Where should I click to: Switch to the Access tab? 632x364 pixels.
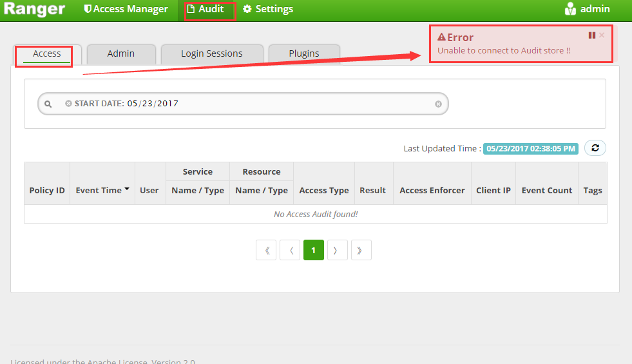click(x=47, y=53)
